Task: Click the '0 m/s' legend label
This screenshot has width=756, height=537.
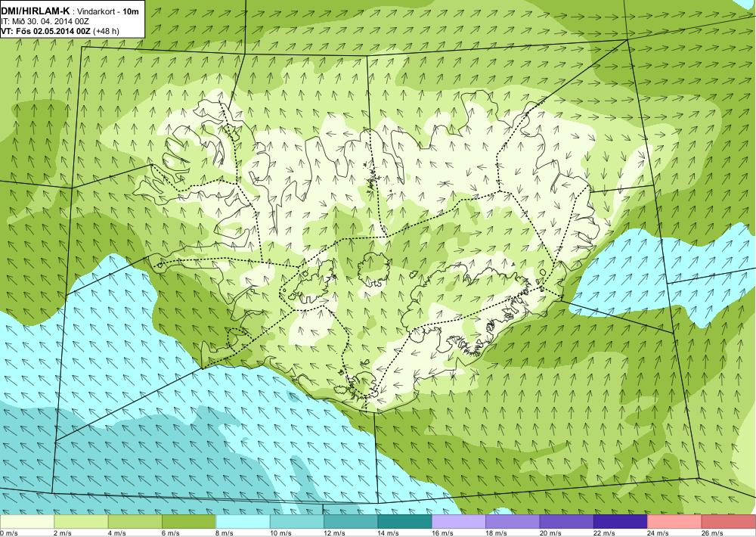Action: tap(9, 533)
